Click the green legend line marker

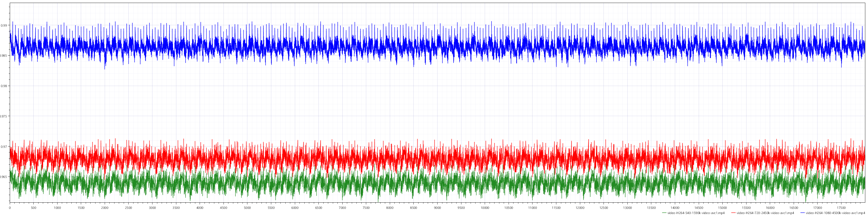click(664, 213)
